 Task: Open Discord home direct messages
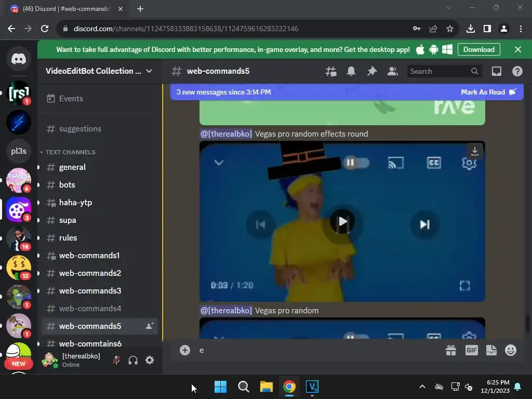(19, 59)
